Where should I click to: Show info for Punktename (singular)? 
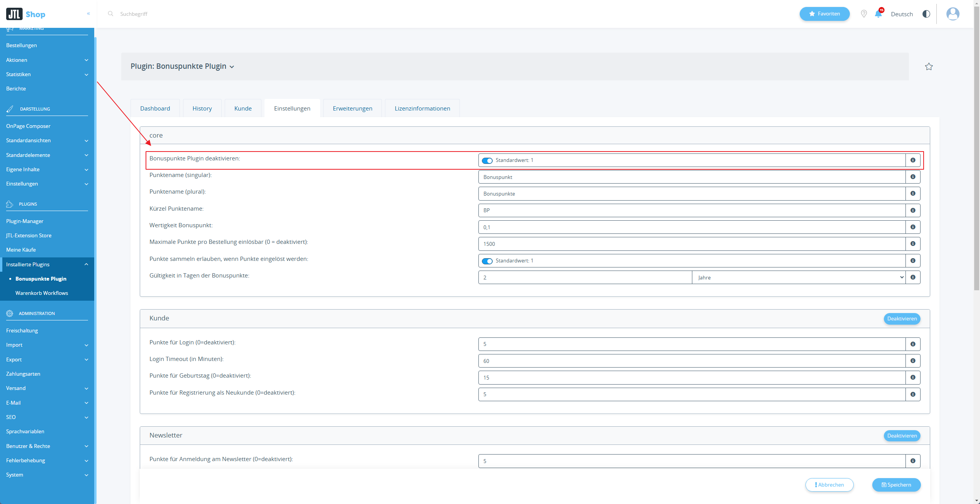[913, 177]
